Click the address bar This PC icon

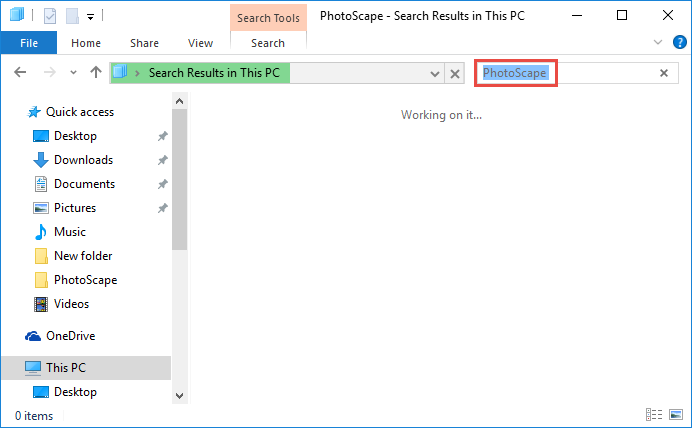click(120, 72)
